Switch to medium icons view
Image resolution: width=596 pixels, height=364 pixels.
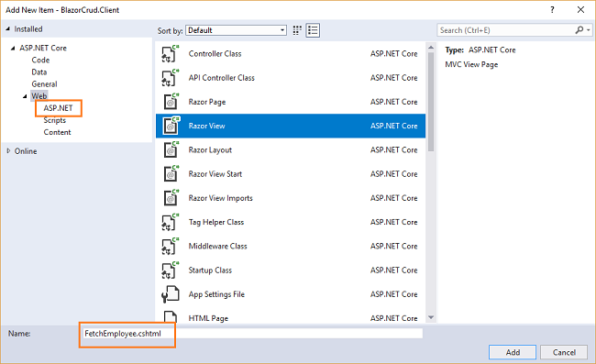pos(297,30)
